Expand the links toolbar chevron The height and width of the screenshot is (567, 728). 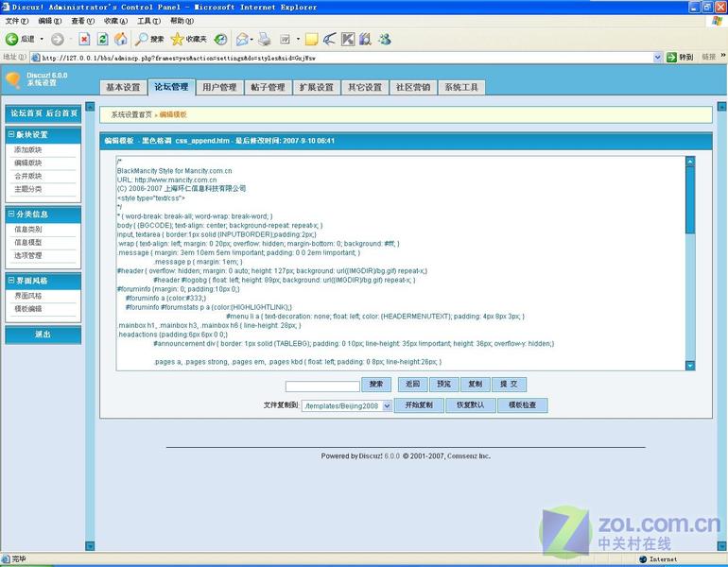click(723, 56)
